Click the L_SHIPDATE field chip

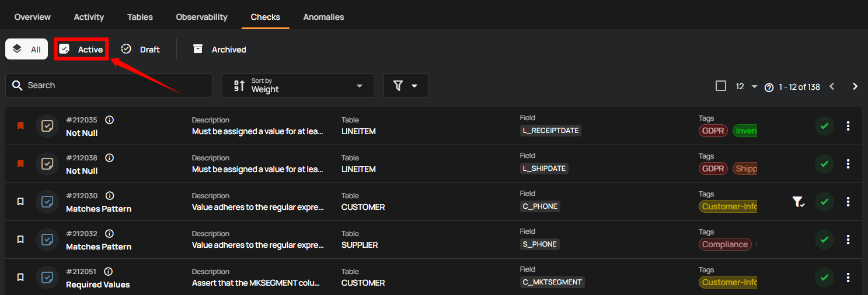point(545,168)
